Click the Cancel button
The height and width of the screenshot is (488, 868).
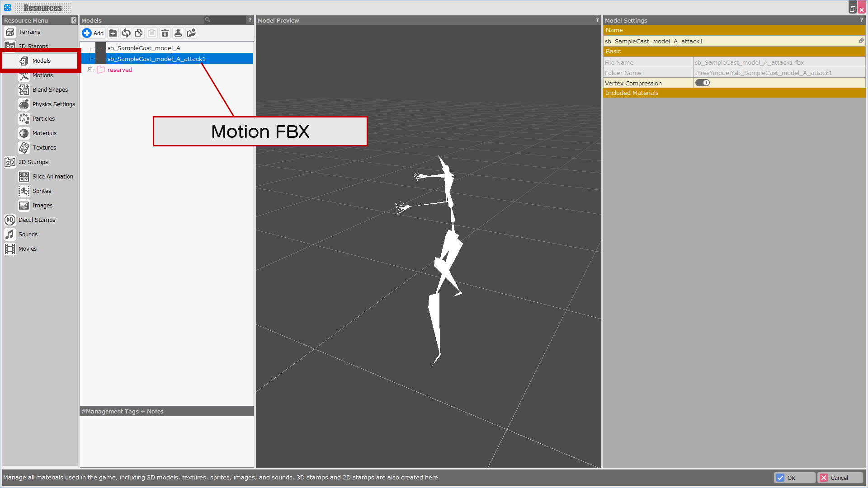tap(839, 478)
